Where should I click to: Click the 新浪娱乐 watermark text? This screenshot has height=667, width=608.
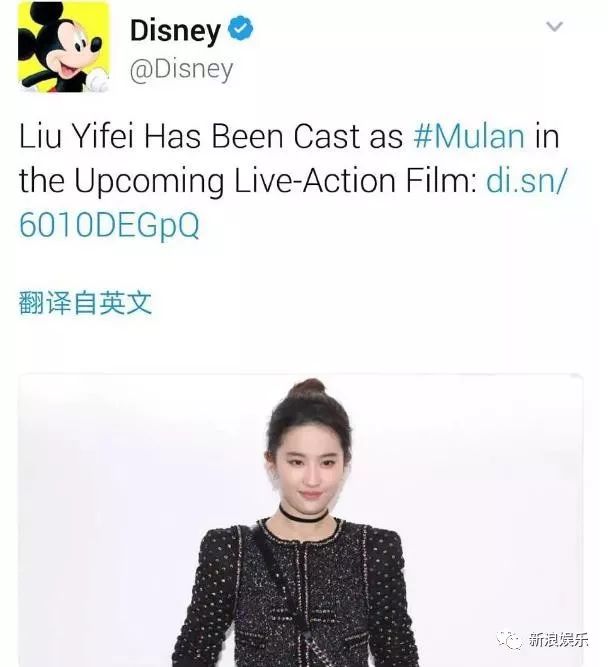click(x=558, y=640)
